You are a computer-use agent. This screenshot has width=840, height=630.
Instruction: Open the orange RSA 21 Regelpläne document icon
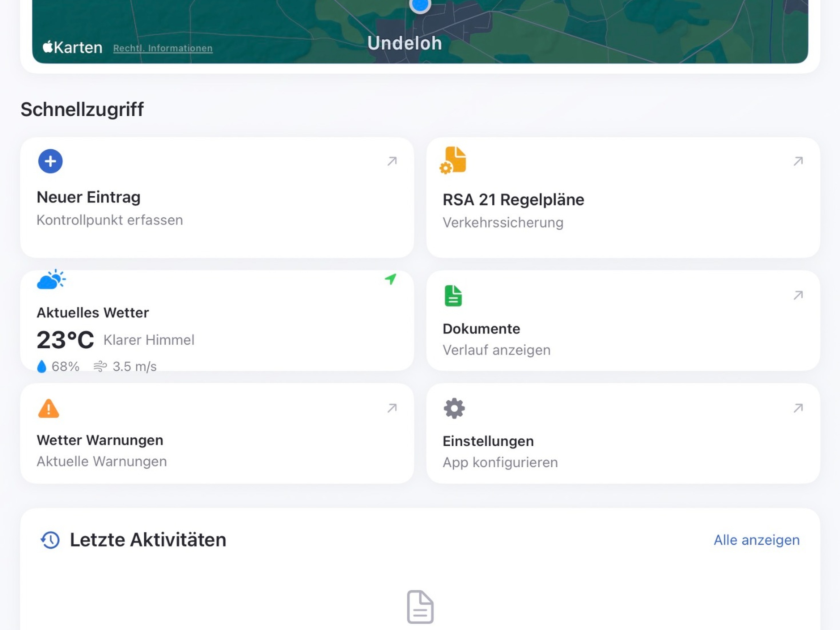tap(453, 160)
